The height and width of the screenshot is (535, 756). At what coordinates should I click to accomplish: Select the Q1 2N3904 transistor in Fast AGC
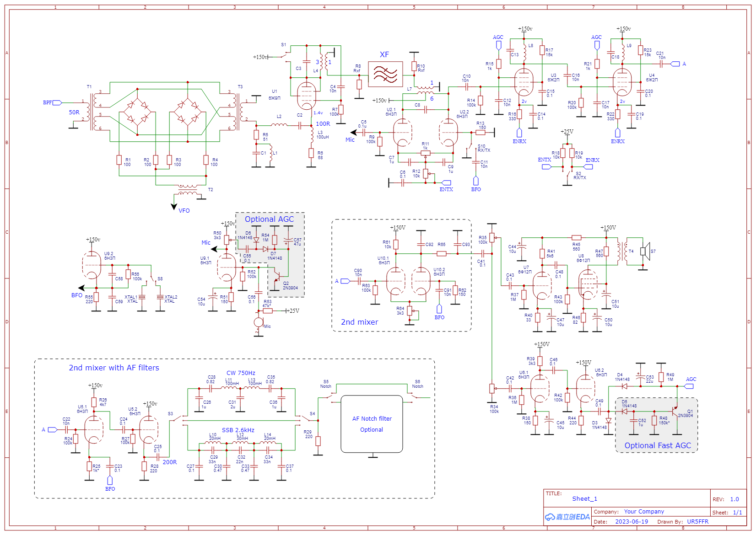click(x=674, y=411)
